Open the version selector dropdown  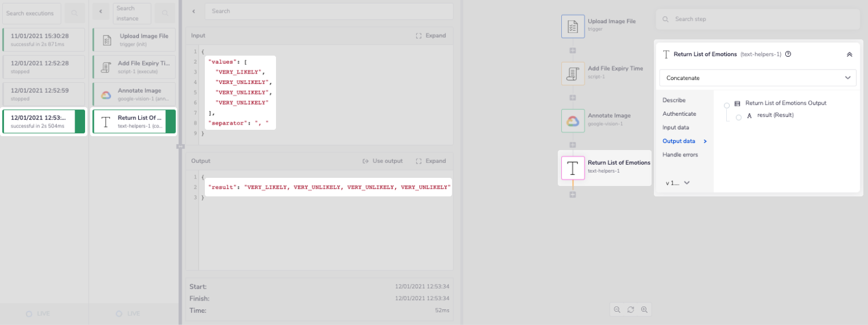click(678, 183)
